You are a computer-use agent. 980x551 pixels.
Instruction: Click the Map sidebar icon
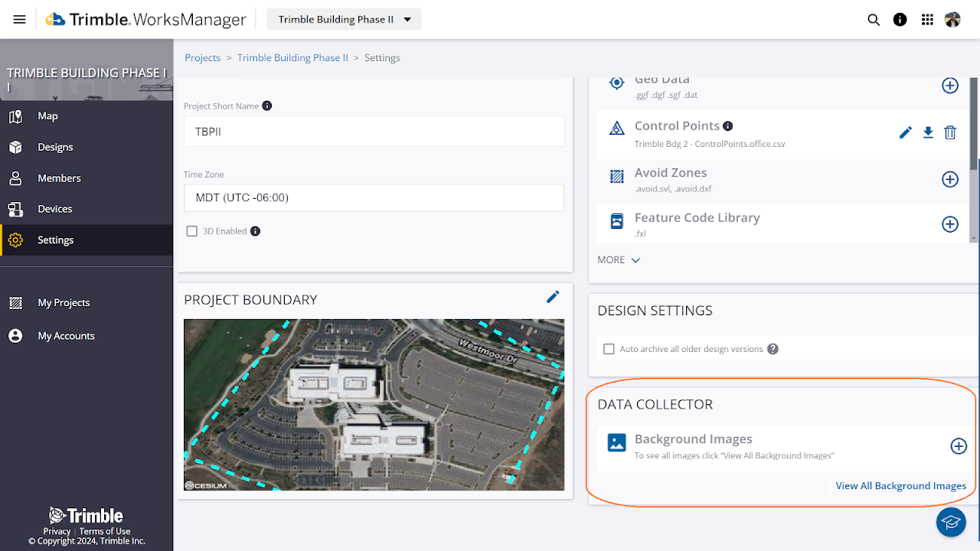pyautogui.click(x=15, y=116)
